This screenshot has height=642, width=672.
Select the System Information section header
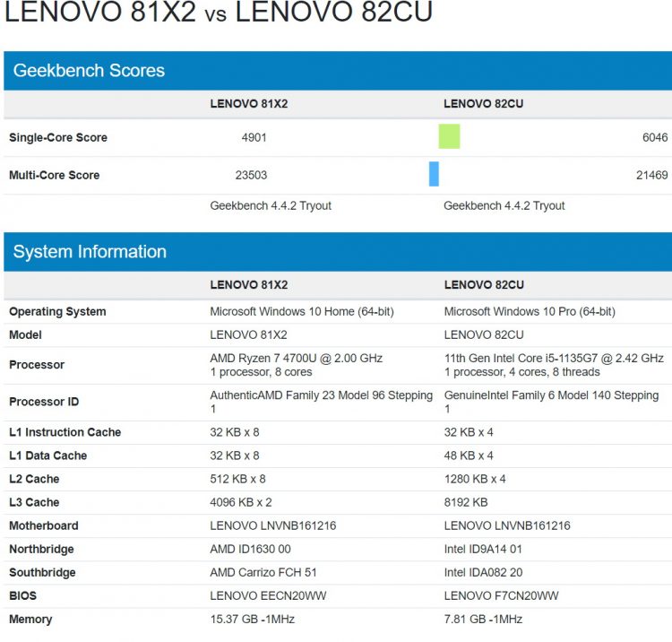90,252
